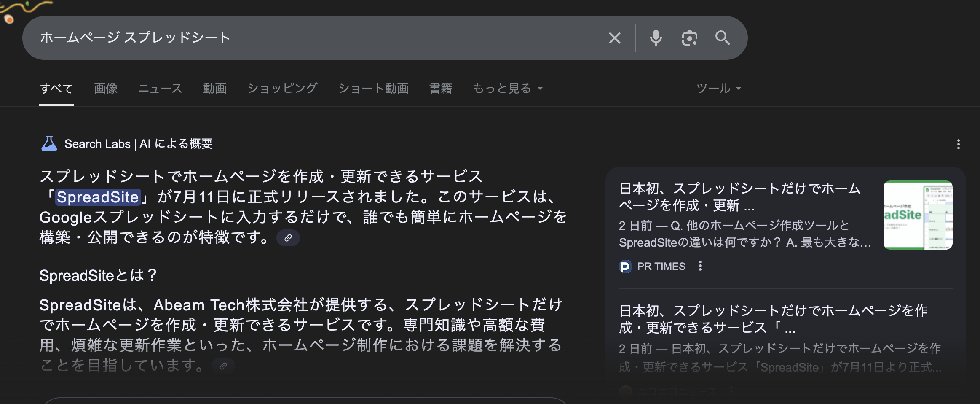
Task: Click source link icon after 特徴です。
Action: [288, 238]
